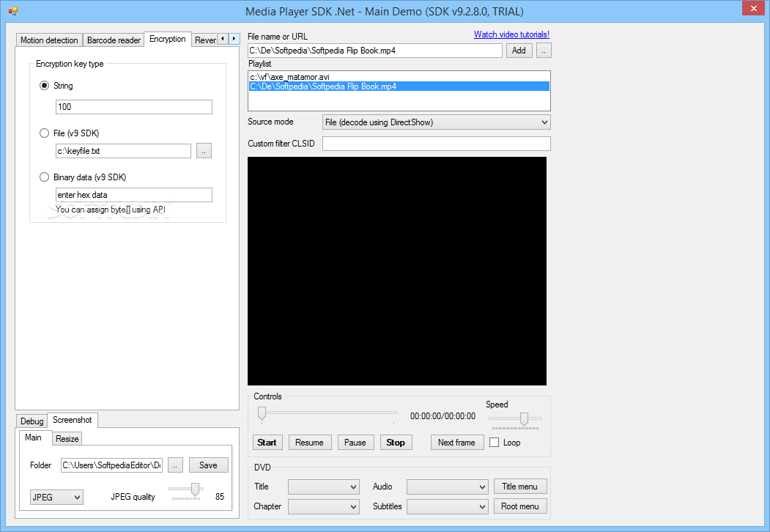
Task: Expand the DVD Title dropdown
Action: (x=324, y=487)
